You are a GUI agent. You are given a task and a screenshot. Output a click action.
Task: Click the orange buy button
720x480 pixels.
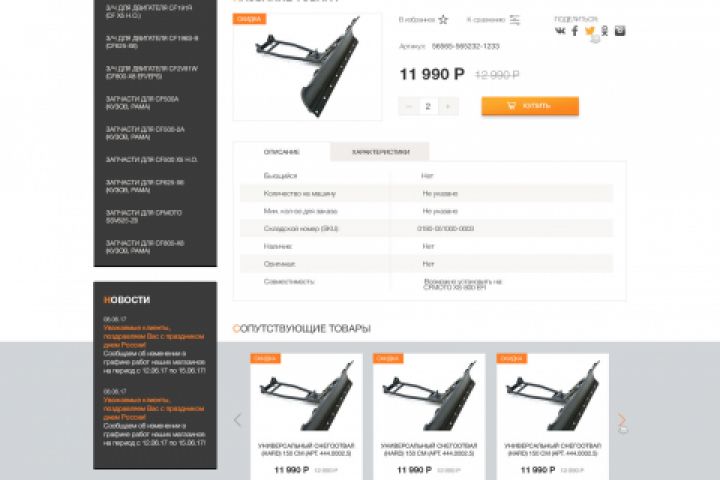(x=530, y=106)
